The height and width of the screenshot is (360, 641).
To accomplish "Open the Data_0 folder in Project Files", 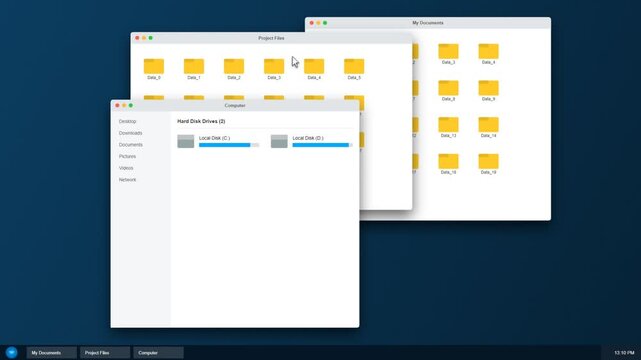I will pos(154,66).
